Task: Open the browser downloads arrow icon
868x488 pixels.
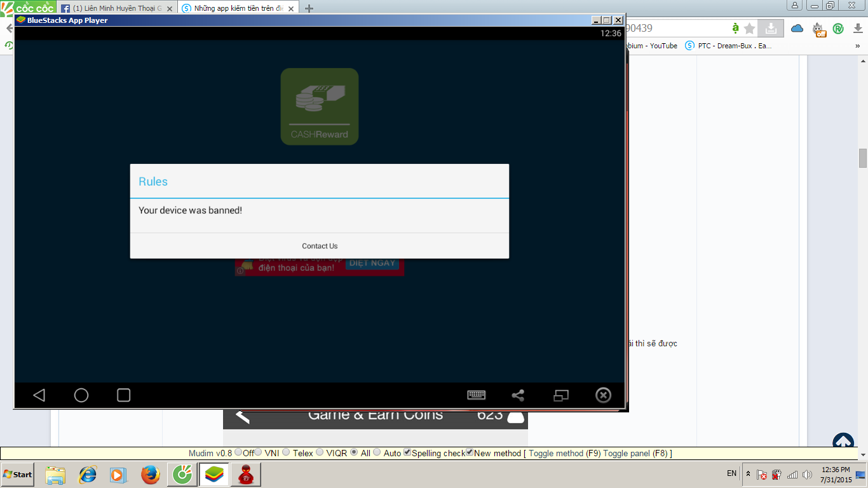Action: pos(857,28)
